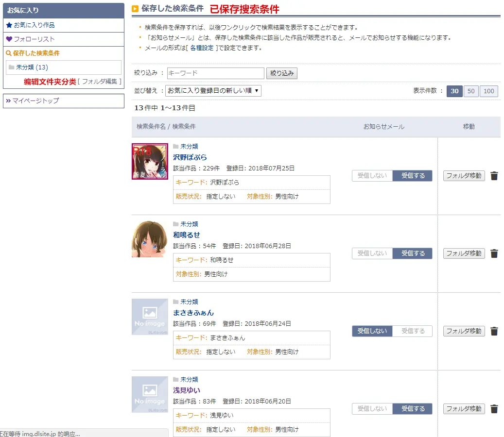Image resolution: width=504 pixels, height=437 pixels.
Task: Click the No image thumbnail for まさきふぁん
Action: click(x=150, y=317)
